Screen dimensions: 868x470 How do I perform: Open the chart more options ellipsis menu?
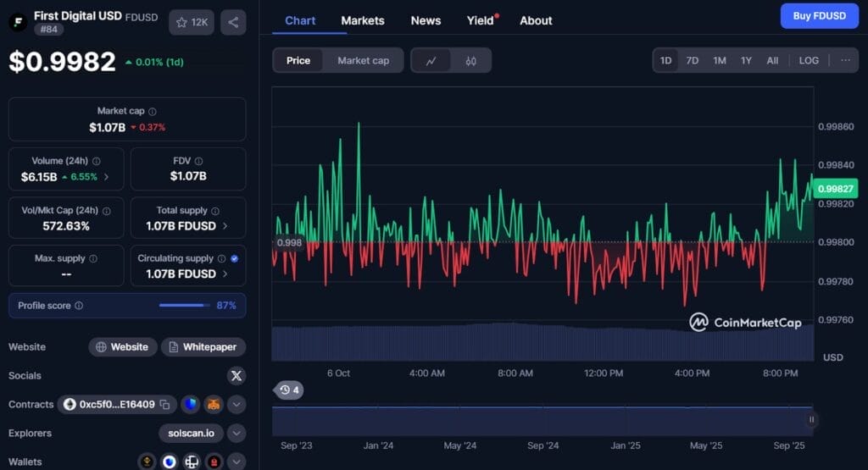coord(845,61)
